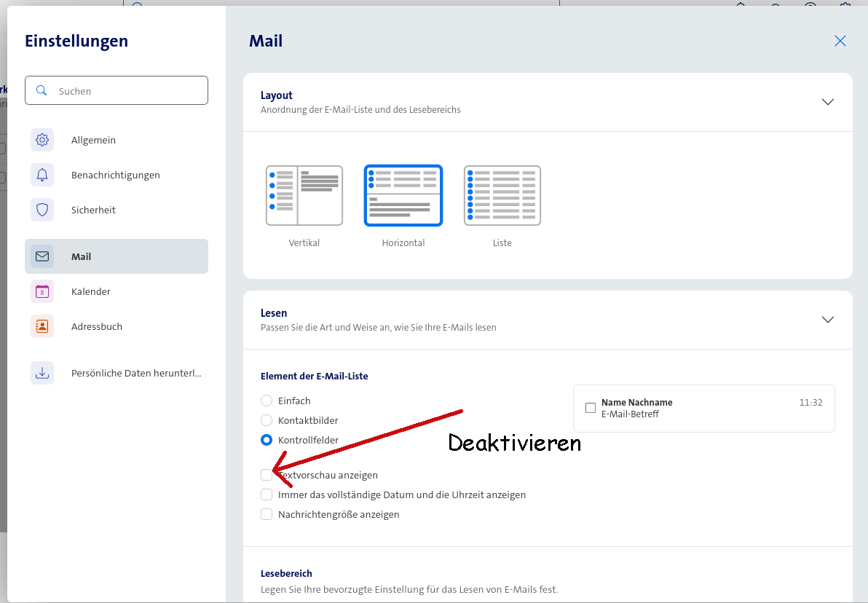Click the Mail envelope icon in sidebar
868x603 pixels.
pyautogui.click(x=42, y=256)
